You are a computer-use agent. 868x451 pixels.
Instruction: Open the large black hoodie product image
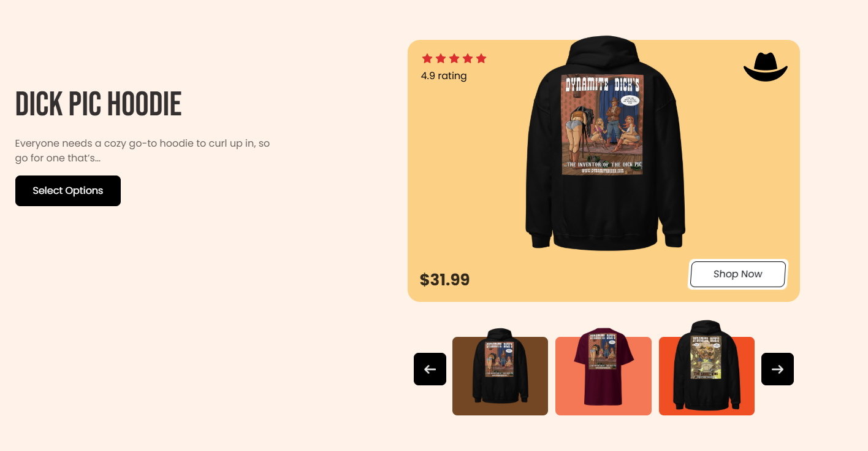coord(605,143)
